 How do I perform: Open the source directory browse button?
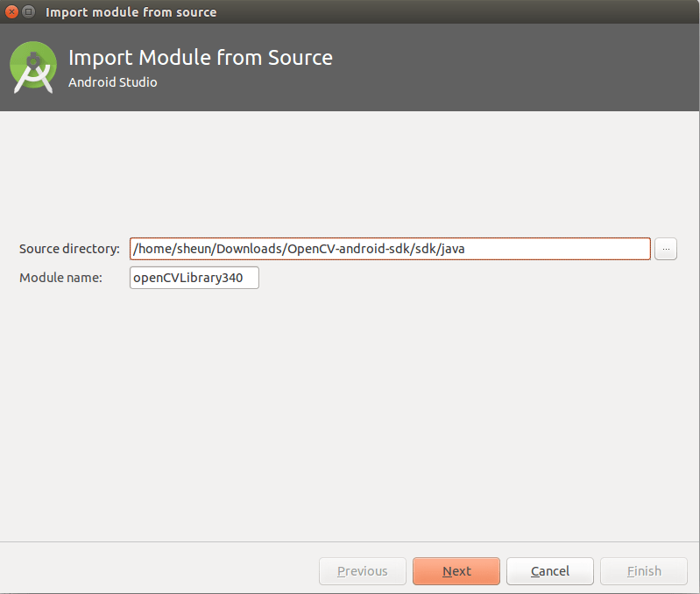click(x=666, y=249)
